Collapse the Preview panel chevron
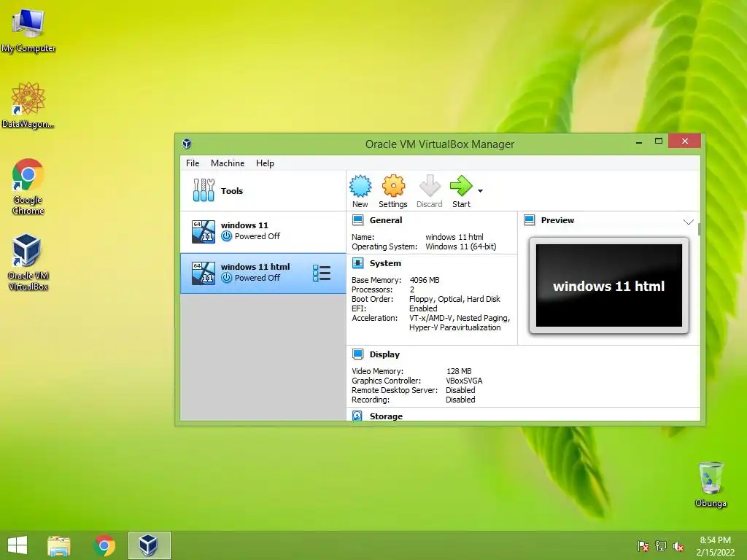The height and width of the screenshot is (560, 747). click(x=688, y=222)
